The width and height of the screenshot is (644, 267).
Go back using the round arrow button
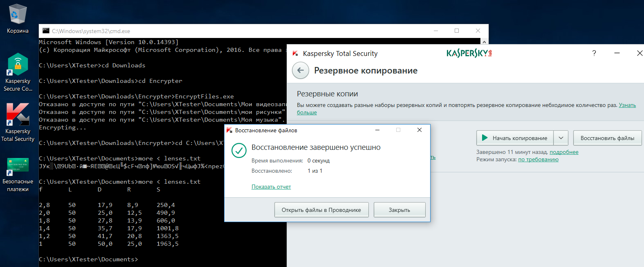click(301, 70)
